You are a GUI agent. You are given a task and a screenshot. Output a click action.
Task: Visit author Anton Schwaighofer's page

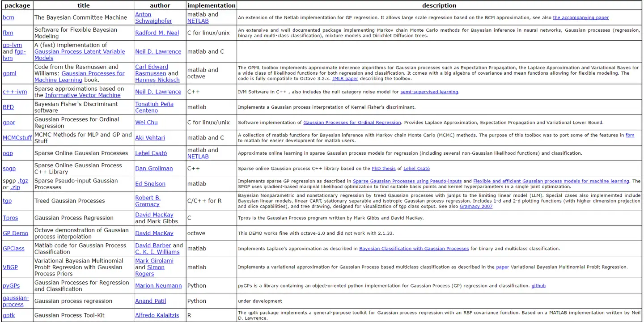coord(153,17)
